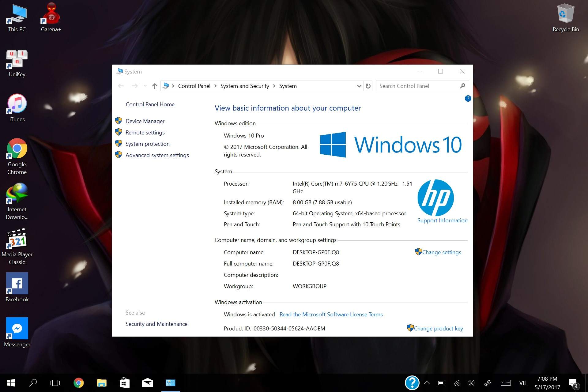Show hidden tray icons chevron

click(427, 383)
